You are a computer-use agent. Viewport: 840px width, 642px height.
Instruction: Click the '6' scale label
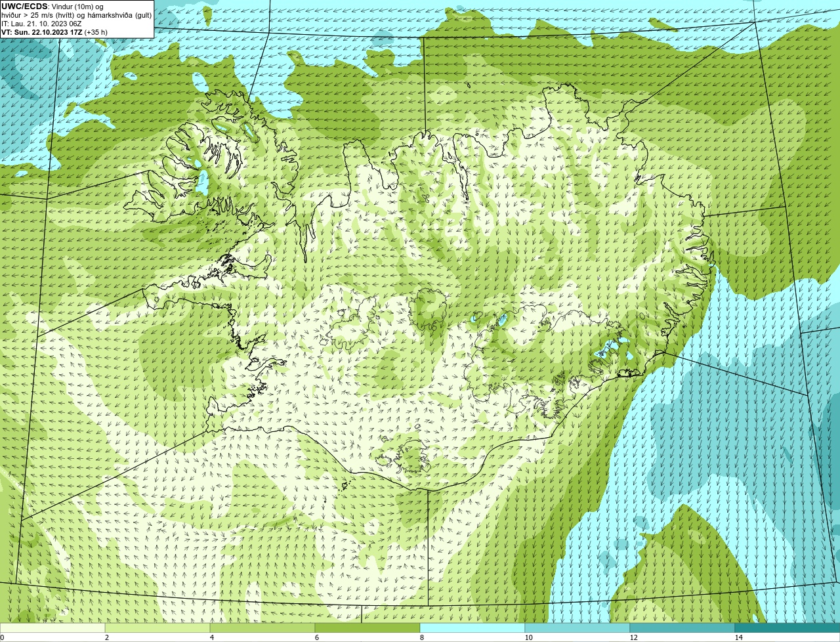[316, 637]
